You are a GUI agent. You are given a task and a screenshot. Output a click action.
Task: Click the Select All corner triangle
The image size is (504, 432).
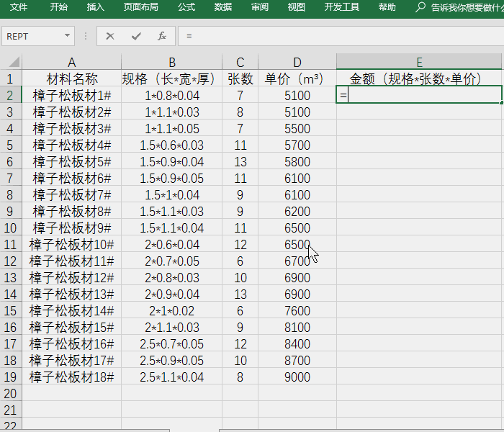(x=11, y=62)
